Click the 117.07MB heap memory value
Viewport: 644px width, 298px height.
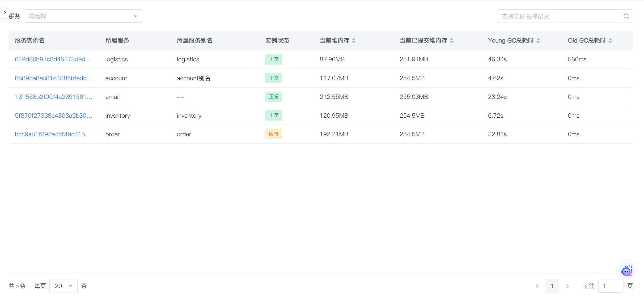click(334, 78)
